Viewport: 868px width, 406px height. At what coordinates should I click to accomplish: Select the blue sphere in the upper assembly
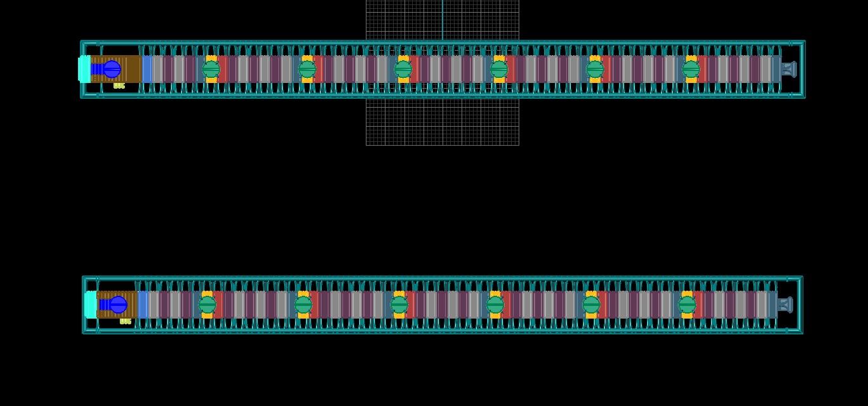pos(112,69)
